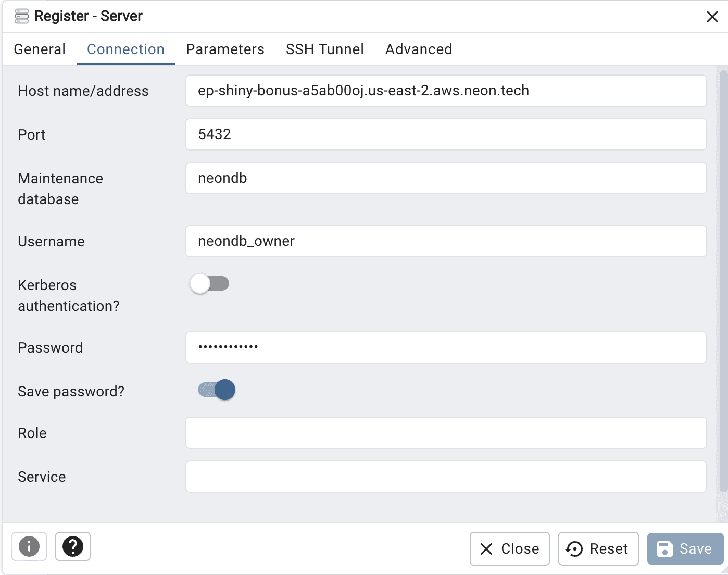The image size is (728, 575).
Task: Open the Parameters tab
Action: pyautogui.click(x=225, y=49)
